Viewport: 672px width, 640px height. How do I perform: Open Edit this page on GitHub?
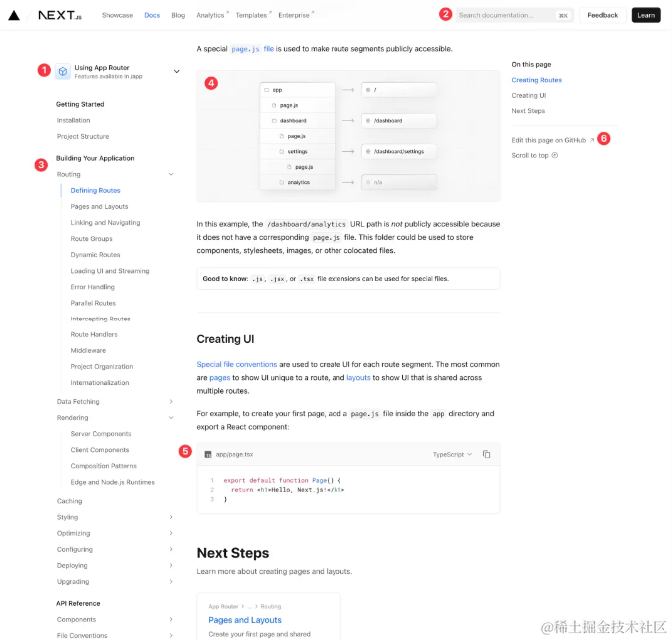click(x=552, y=140)
